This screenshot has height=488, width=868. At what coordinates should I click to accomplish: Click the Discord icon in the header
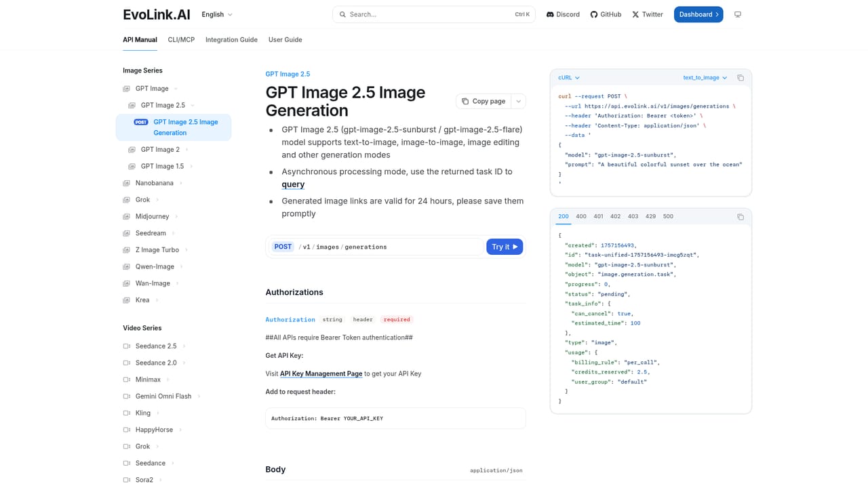pos(551,14)
